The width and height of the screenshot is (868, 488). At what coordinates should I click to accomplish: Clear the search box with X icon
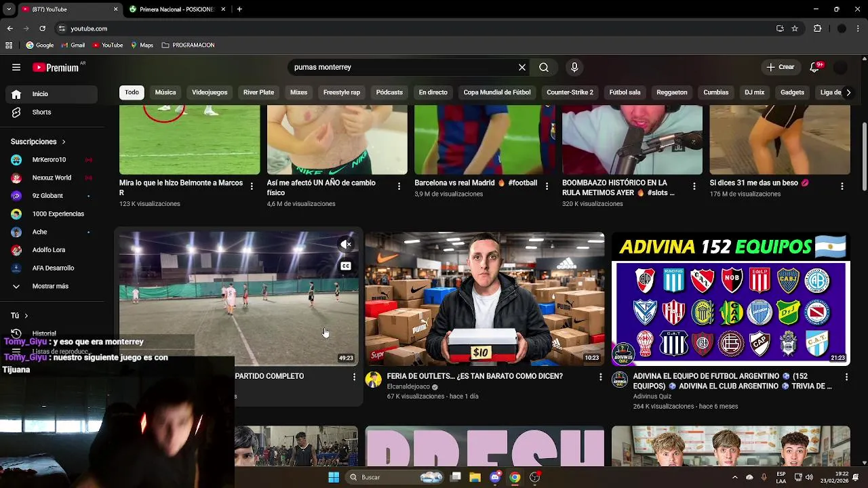[x=522, y=67]
